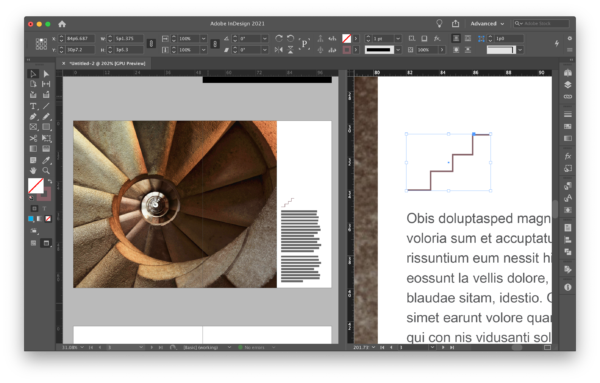Swap fill and stroke colors

(x=50, y=182)
